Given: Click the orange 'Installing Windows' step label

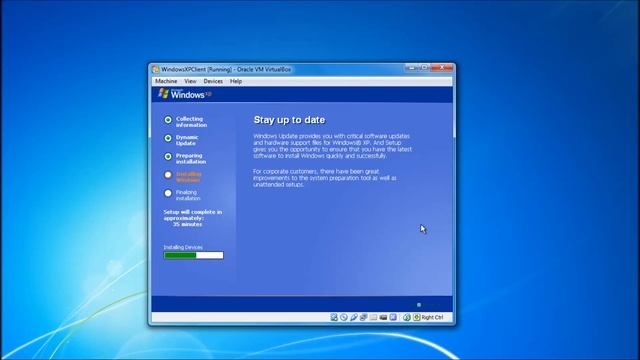Looking at the screenshot, I should pyautogui.click(x=189, y=177).
